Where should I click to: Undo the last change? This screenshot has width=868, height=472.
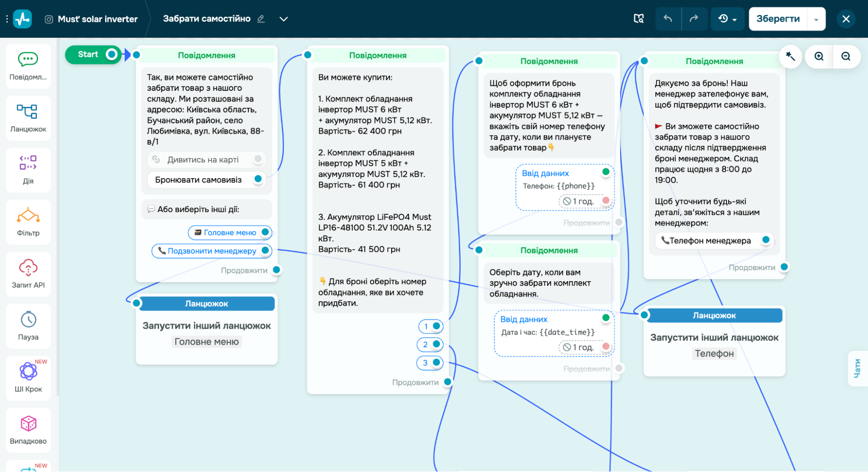tap(668, 19)
